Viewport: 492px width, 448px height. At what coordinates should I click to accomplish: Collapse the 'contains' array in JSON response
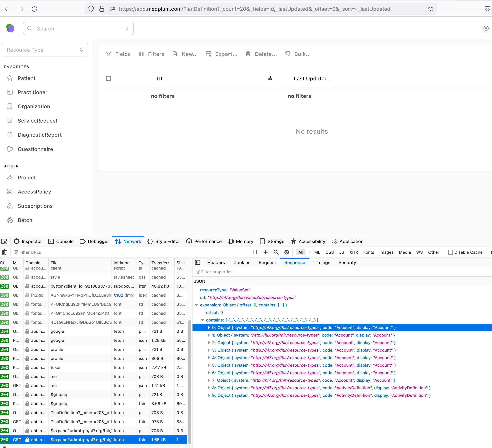click(203, 320)
